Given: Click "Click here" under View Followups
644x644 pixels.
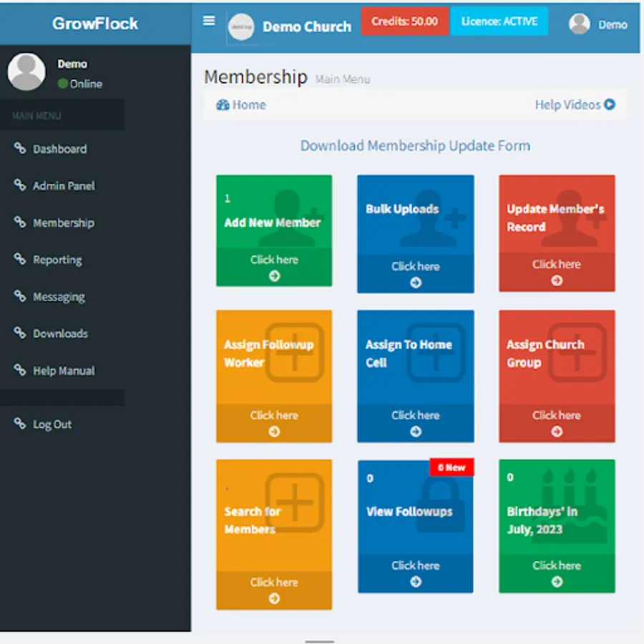Looking at the screenshot, I should coord(416,565).
